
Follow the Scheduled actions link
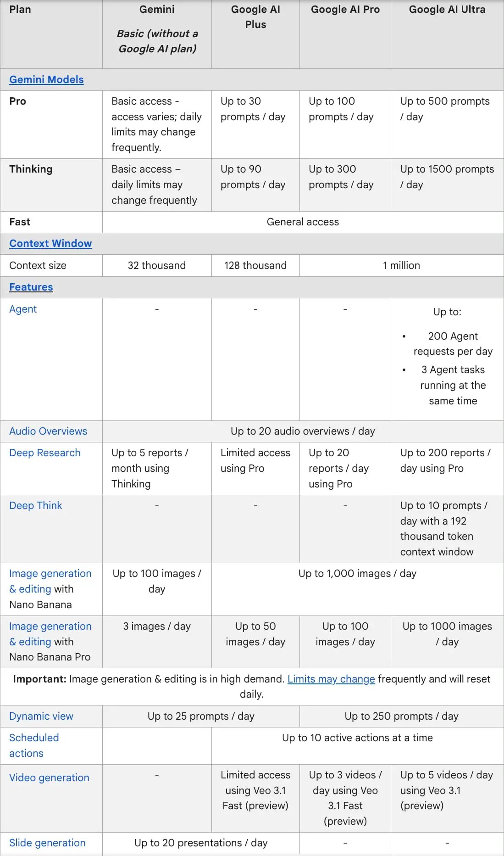click(x=34, y=745)
